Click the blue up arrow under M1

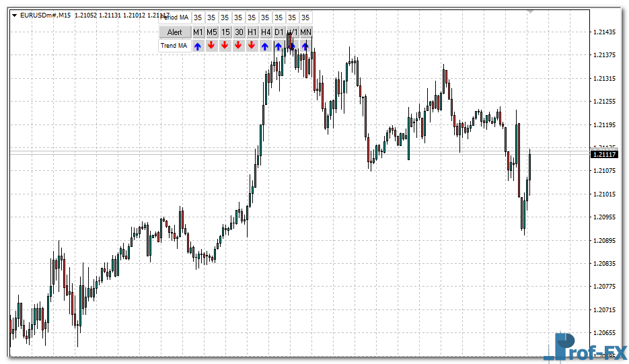pyautogui.click(x=198, y=46)
